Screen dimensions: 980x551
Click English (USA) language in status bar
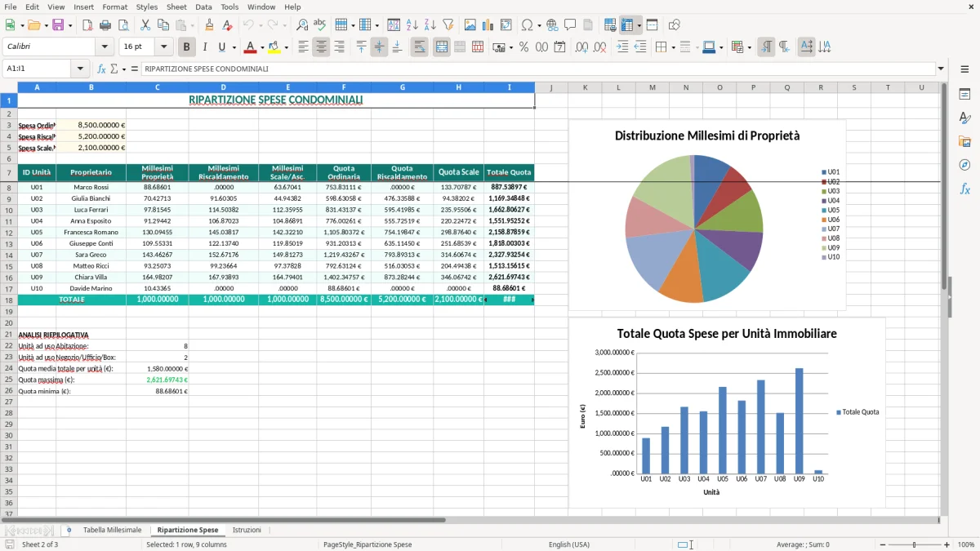click(569, 544)
